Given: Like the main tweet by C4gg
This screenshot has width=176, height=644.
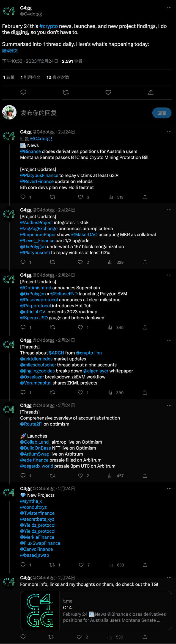Looking at the screenshot, I should click(x=108, y=92).
